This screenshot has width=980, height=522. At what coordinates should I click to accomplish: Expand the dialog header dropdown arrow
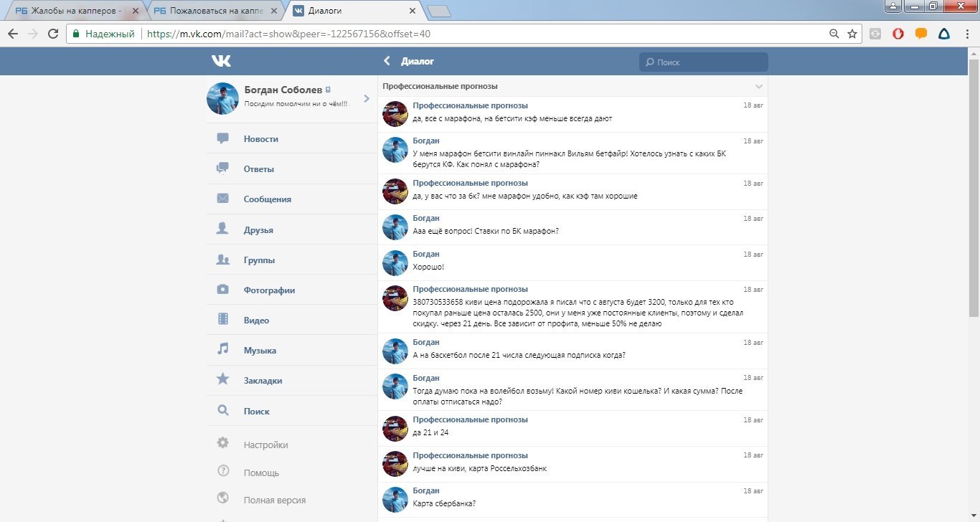click(x=759, y=87)
